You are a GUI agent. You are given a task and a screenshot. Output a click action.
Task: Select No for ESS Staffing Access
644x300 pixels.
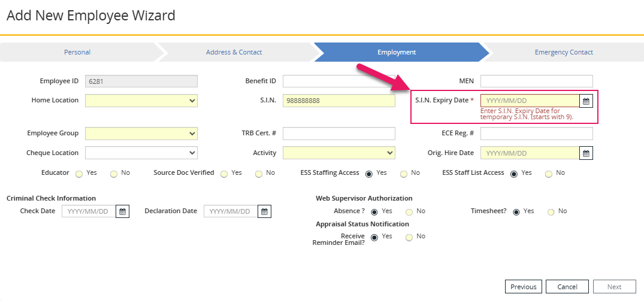tap(404, 174)
